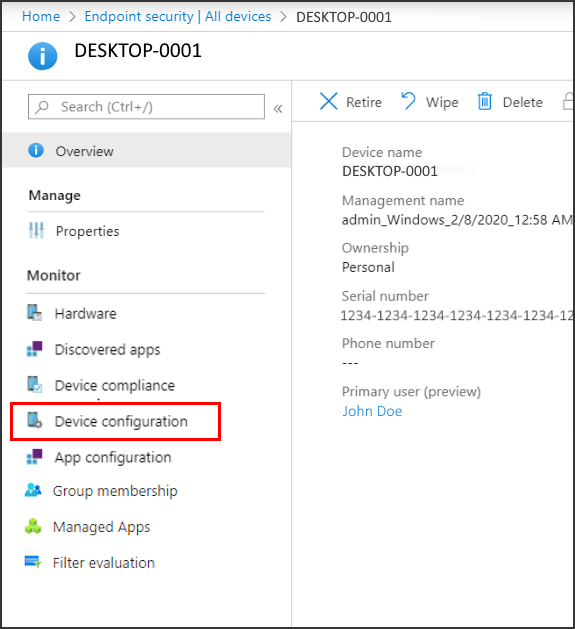Click the Manage section header
The image size is (575, 629).
pyautogui.click(x=55, y=195)
